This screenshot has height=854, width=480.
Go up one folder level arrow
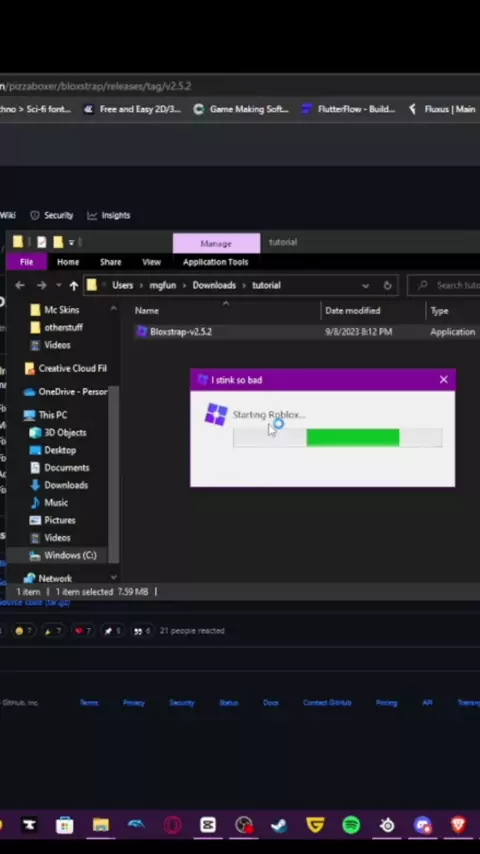pos(74,285)
